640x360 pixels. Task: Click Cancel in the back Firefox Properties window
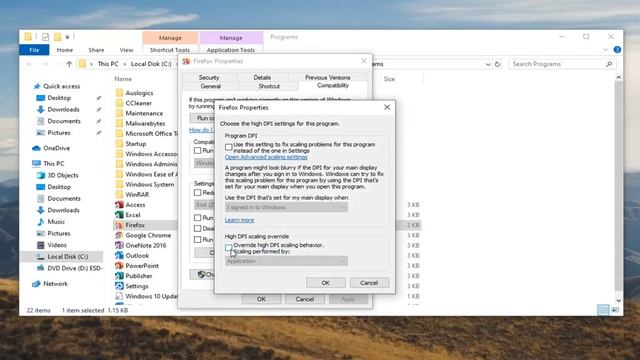tap(305, 299)
